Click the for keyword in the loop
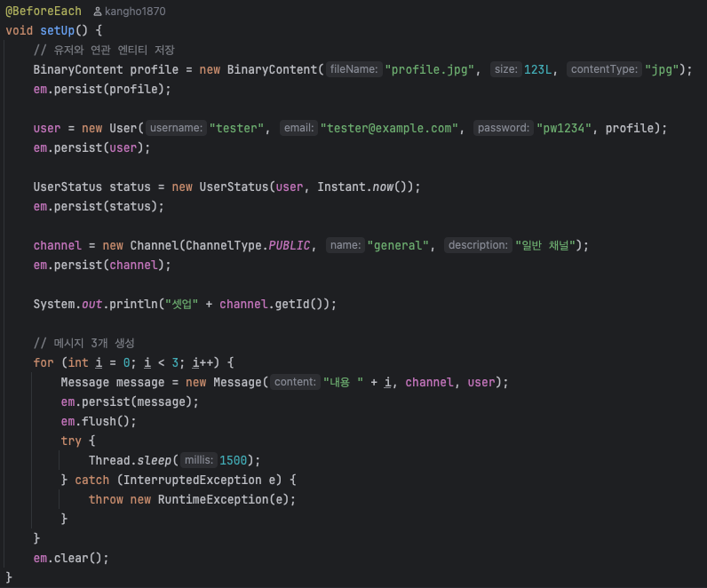This screenshot has width=707, height=588. [44, 362]
